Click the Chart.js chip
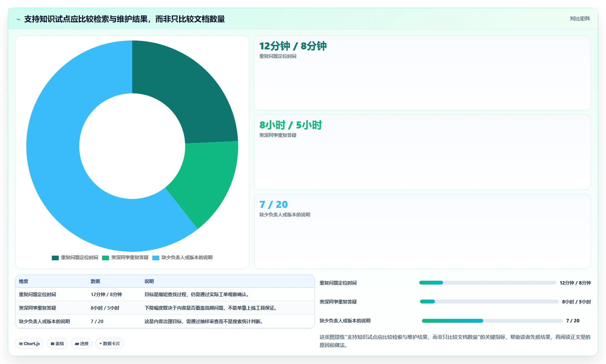This screenshot has height=364, width=606. (29, 344)
